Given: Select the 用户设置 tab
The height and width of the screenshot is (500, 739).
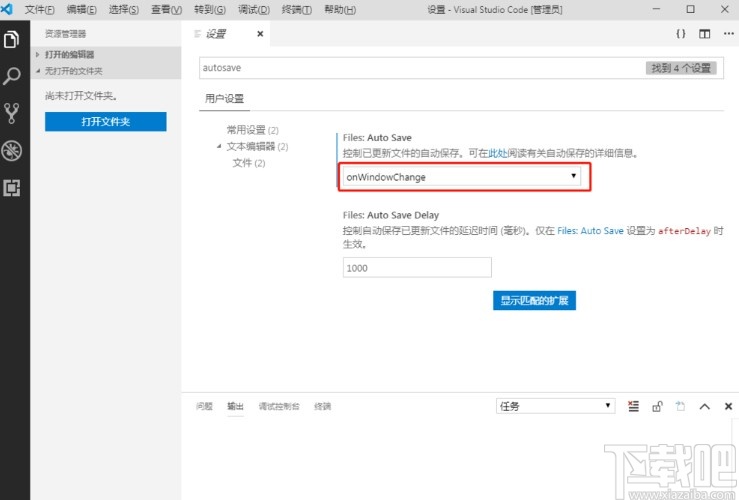Looking at the screenshot, I should [x=224, y=98].
